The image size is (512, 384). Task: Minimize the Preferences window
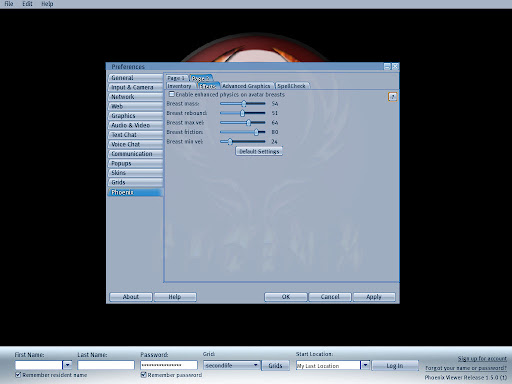[387, 67]
